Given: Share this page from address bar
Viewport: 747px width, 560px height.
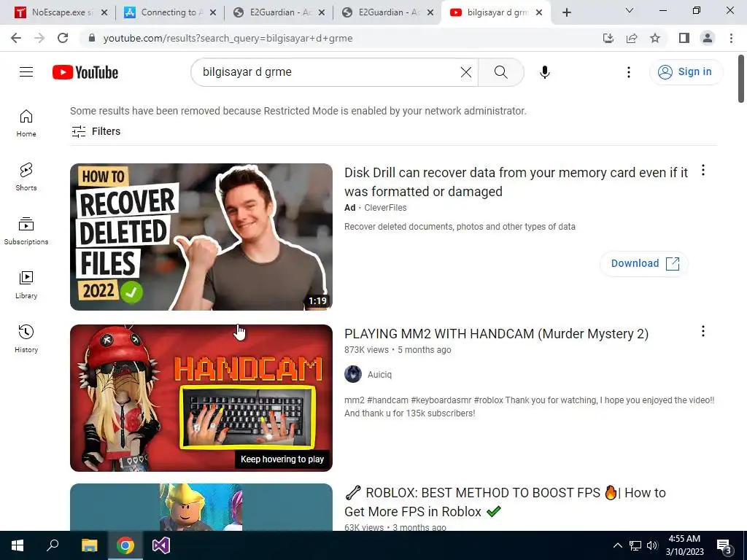Looking at the screenshot, I should pyautogui.click(x=632, y=38).
